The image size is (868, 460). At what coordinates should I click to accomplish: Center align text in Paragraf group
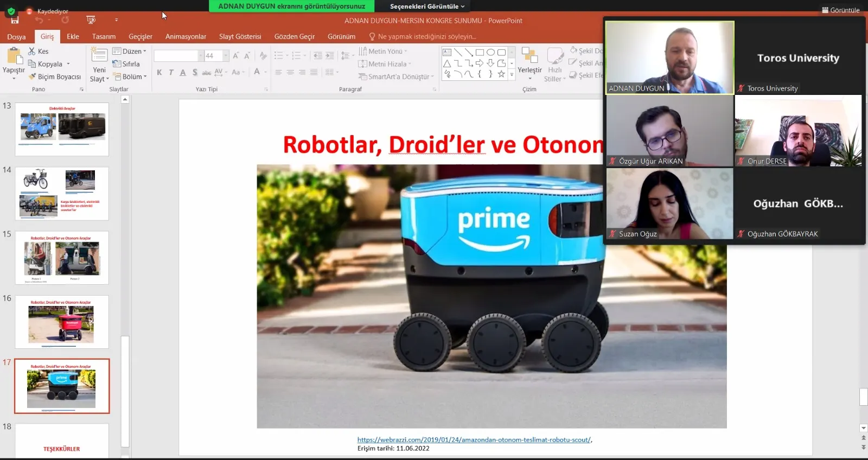pos(290,72)
